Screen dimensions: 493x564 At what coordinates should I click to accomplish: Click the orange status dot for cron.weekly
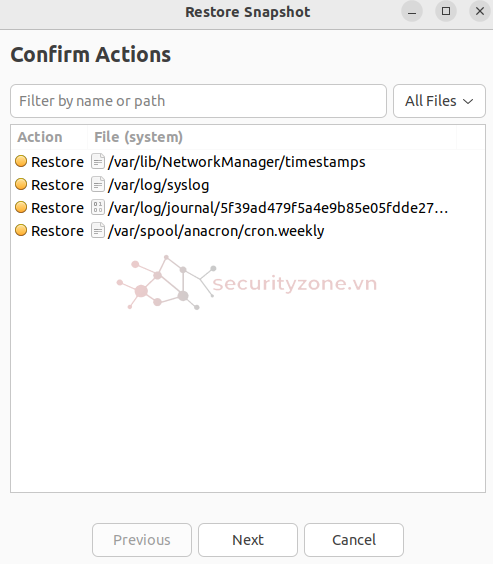click(21, 230)
